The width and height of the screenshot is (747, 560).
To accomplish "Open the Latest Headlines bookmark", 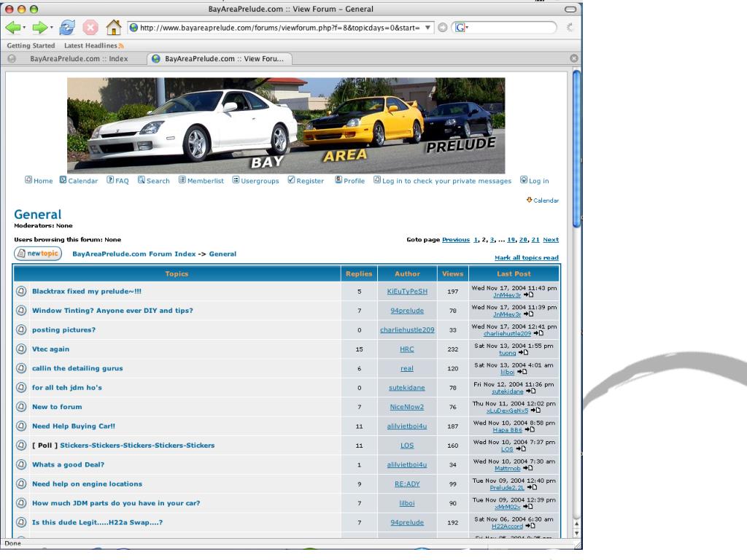I will tap(90, 46).
